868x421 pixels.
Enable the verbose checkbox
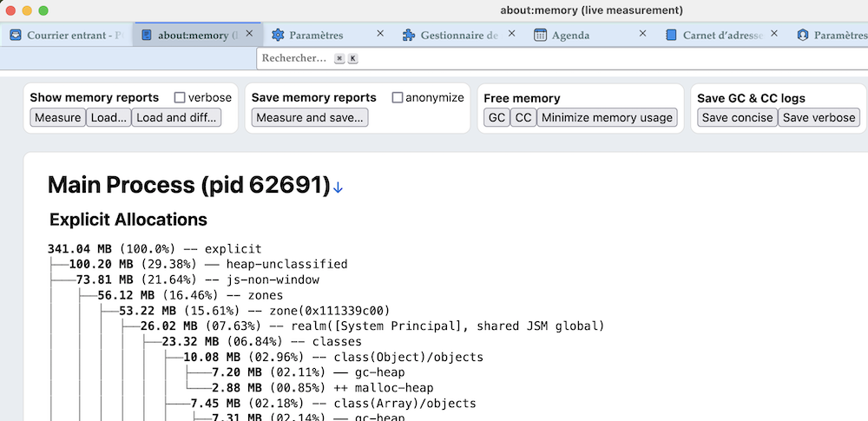tap(181, 97)
